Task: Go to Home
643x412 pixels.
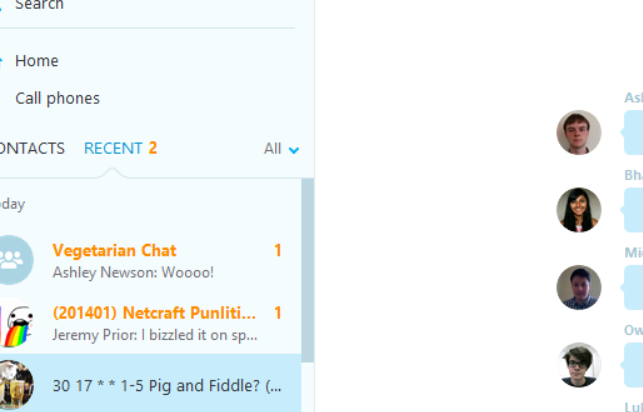Action: tap(36, 61)
